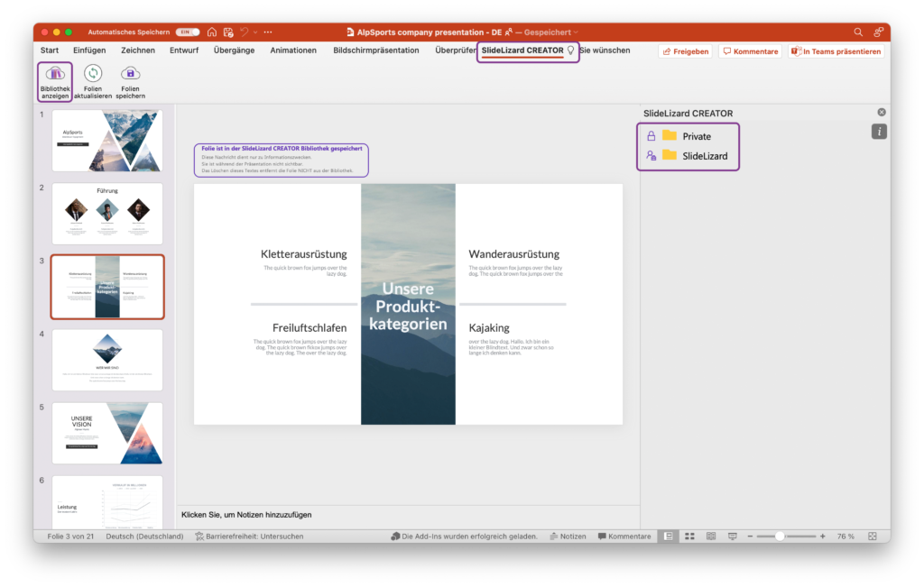Open the Start tab
Viewport: 924px width, 587px height.
(x=50, y=50)
